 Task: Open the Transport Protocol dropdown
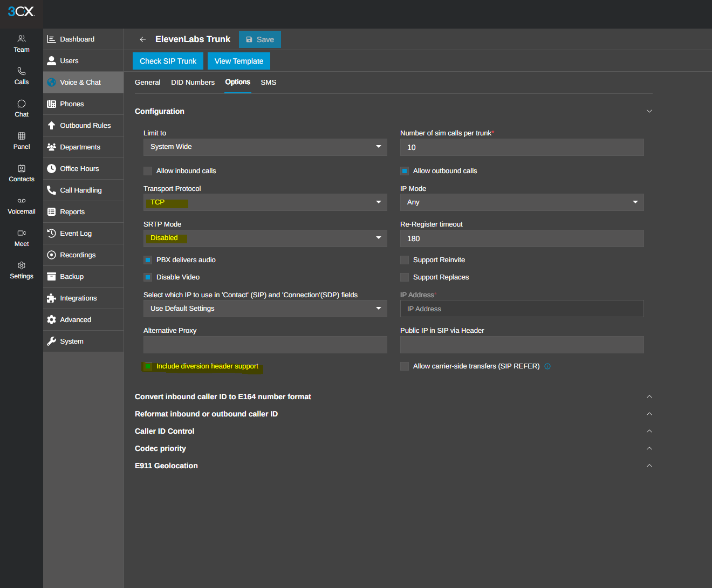tap(265, 202)
